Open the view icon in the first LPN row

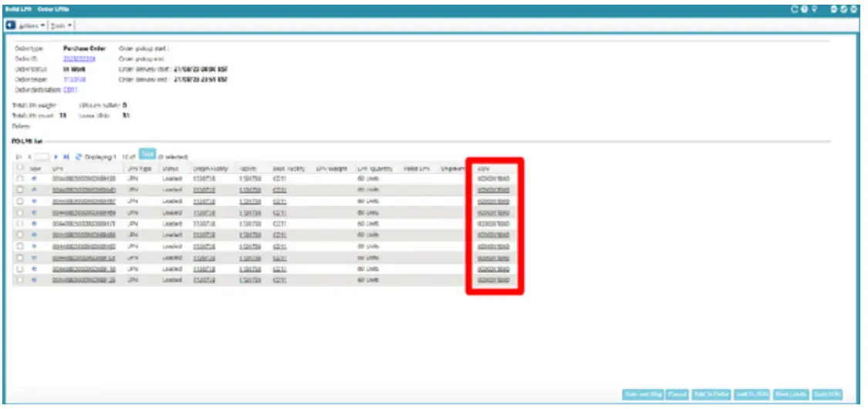[x=34, y=179]
